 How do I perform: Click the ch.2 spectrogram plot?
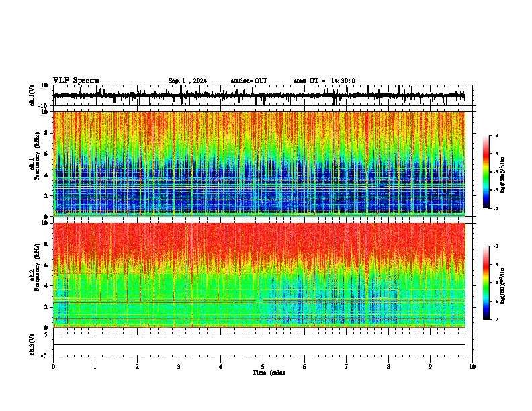click(x=259, y=275)
